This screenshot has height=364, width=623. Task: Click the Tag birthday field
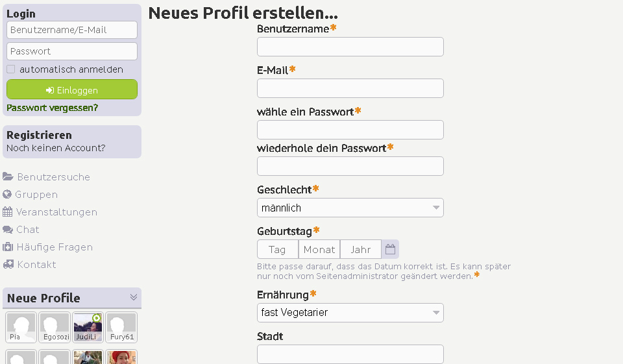point(278,249)
